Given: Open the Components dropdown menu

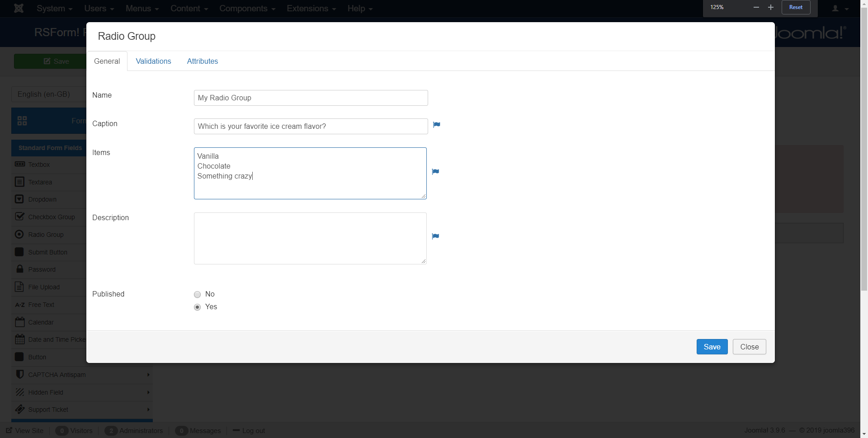Looking at the screenshot, I should [247, 9].
